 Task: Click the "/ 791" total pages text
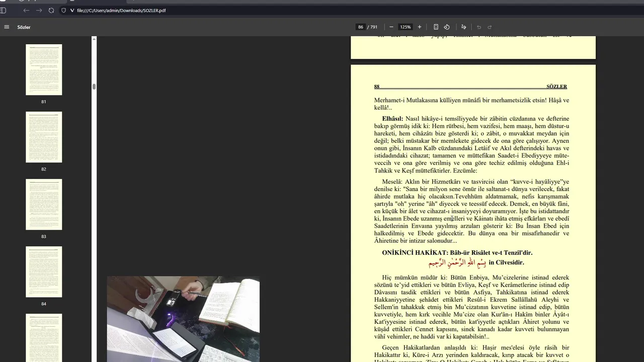(373, 27)
